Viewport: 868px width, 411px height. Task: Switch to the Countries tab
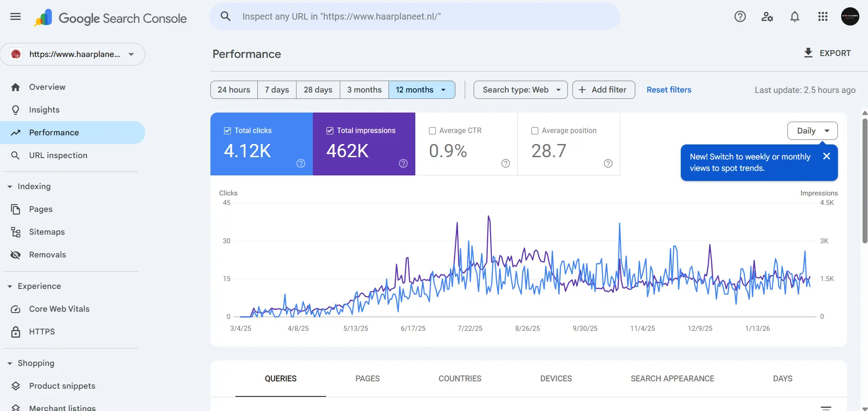460,379
